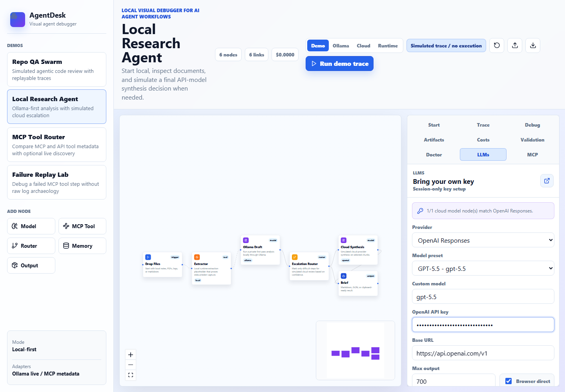Screen dimensions: 565x392
Task: Add an Output node
Action: click(x=31, y=265)
